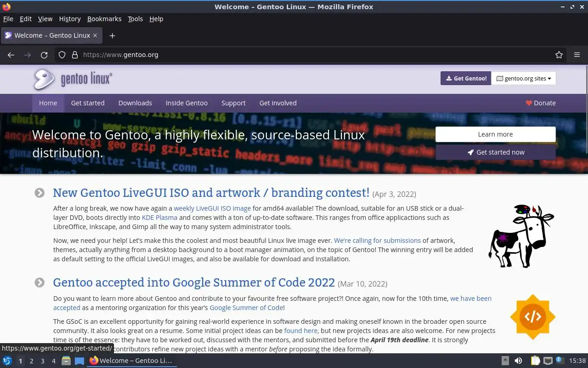Image resolution: width=588 pixels, height=368 pixels.
Task: Switch to virtual desktop 3
Action: click(x=43, y=361)
